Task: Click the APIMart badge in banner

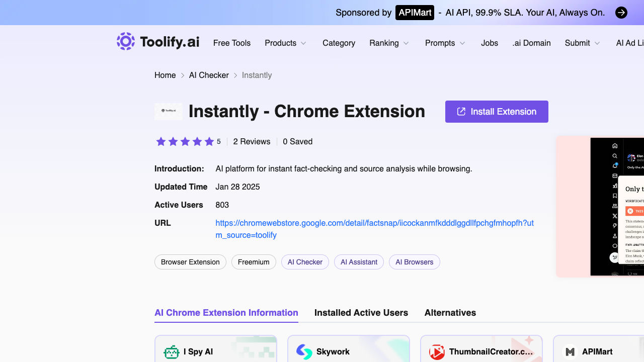Action: [x=415, y=13]
